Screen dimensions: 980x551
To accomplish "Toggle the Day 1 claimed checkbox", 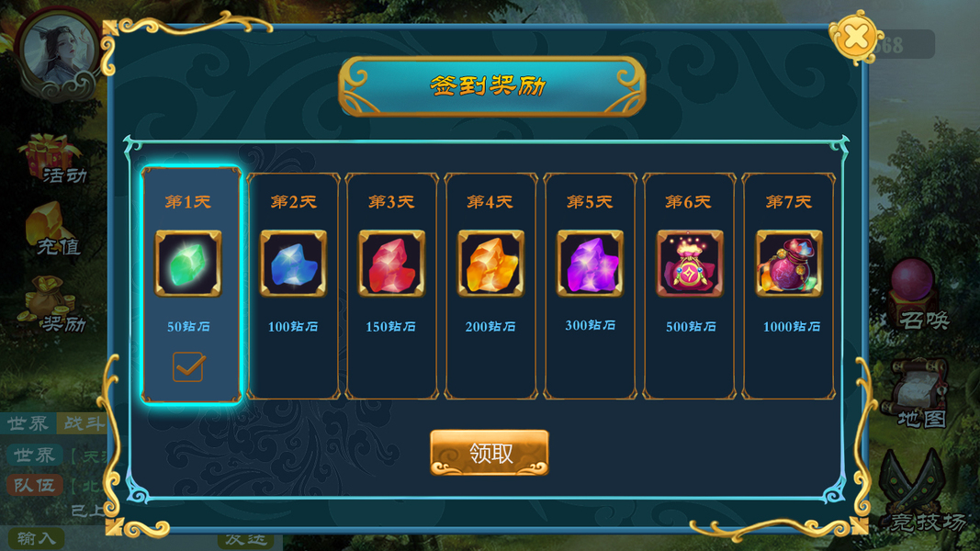I will tap(189, 366).
